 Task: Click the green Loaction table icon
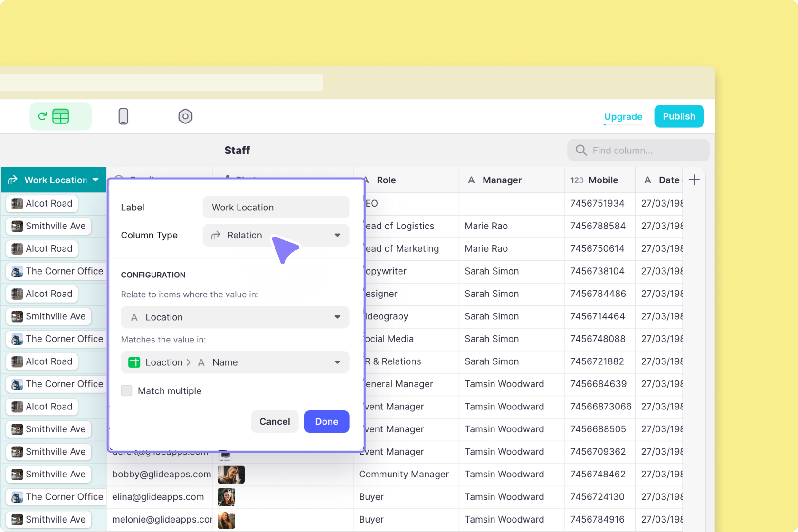[134, 362]
